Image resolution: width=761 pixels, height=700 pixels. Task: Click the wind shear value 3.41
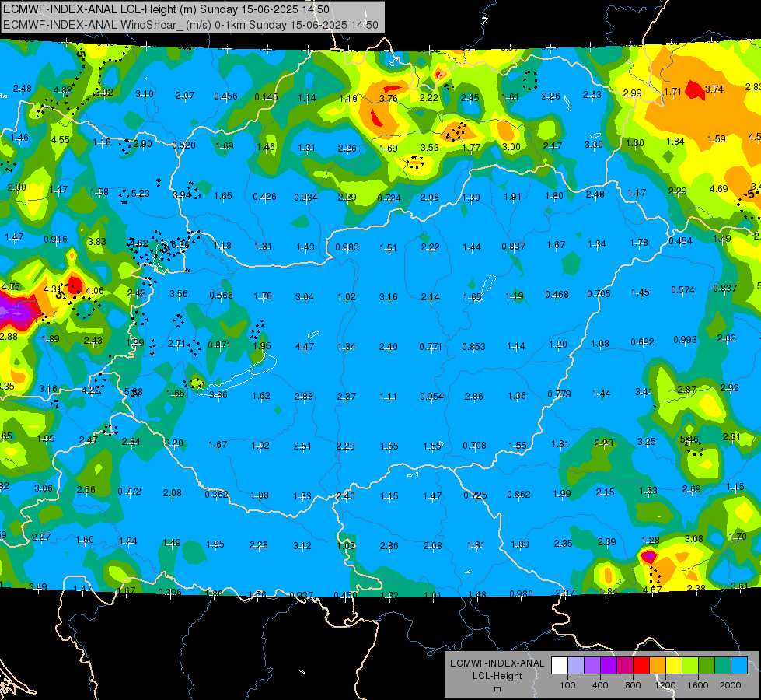(644, 391)
